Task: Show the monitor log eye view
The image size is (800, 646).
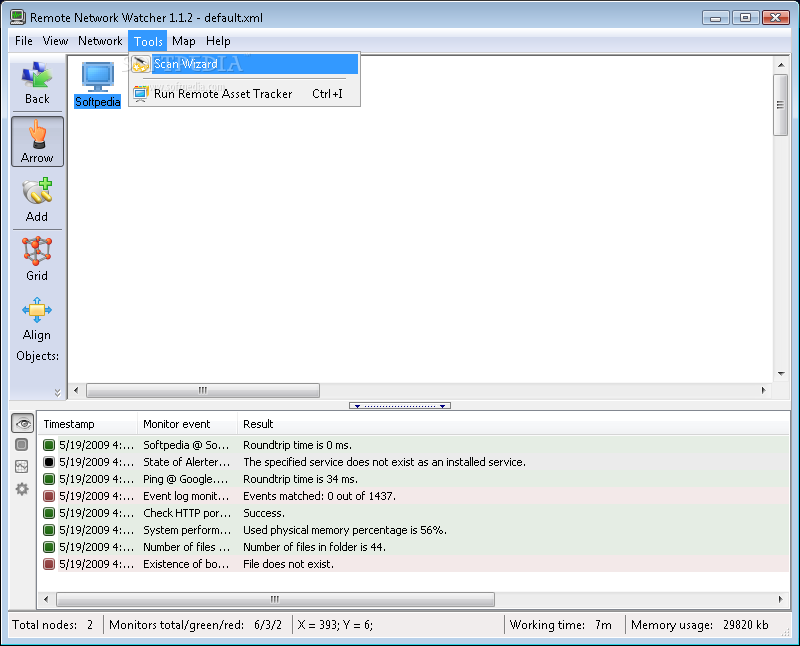Action: 22,424
